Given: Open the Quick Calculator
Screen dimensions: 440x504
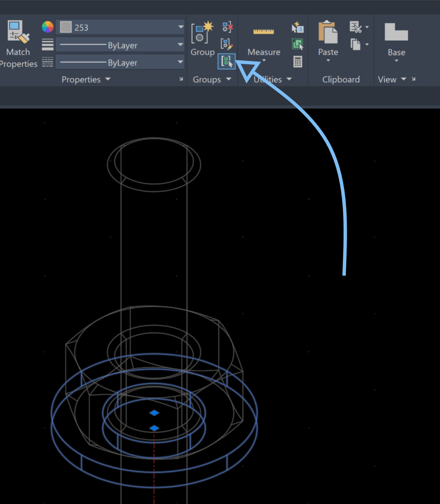Looking at the screenshot, I should (298, 61).
